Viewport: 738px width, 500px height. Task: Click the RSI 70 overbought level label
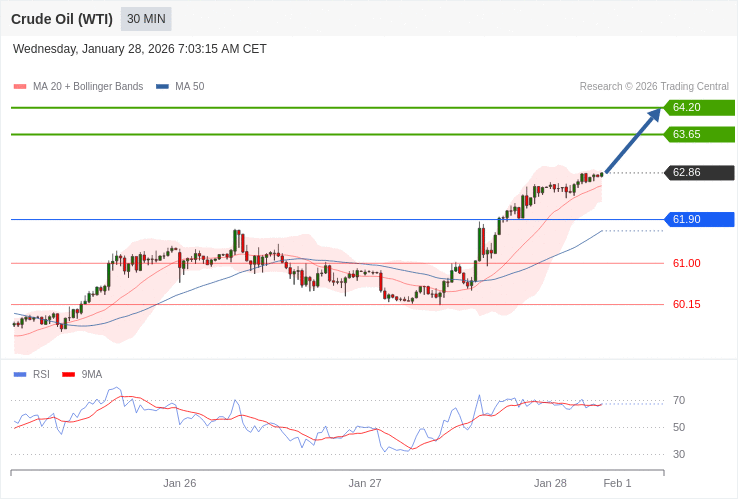(679, 400)
